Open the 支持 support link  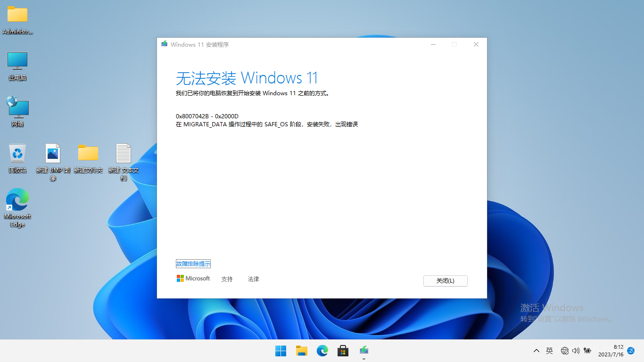[227, 279]
